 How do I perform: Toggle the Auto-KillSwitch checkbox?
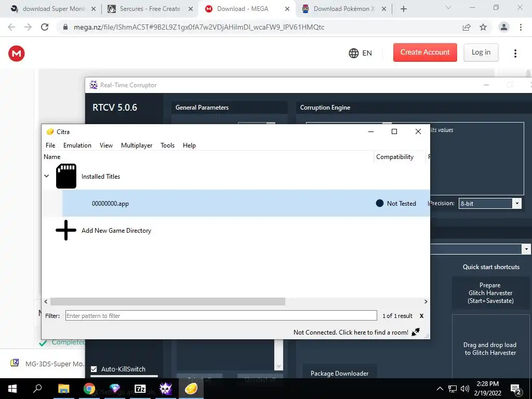click(94, 369)
